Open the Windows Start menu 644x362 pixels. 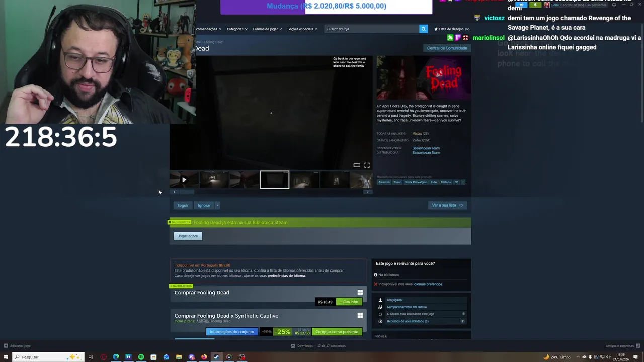[6, 357]
